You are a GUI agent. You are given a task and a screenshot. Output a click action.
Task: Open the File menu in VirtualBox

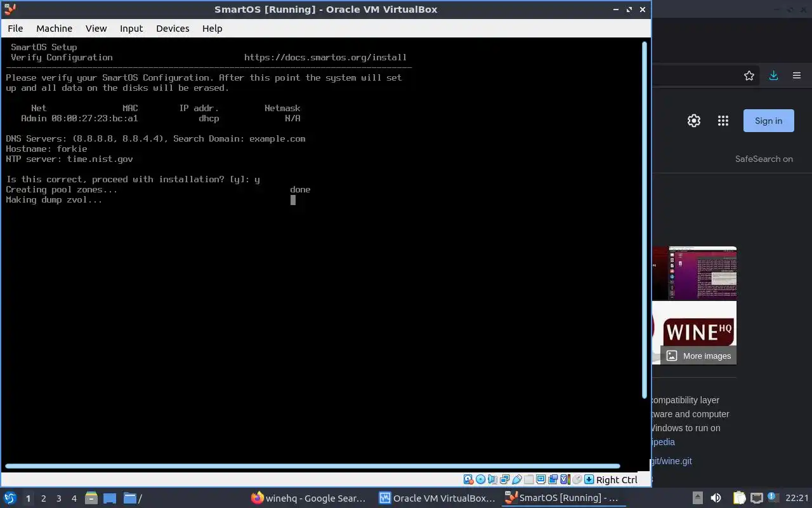click(x=15, y=28)
